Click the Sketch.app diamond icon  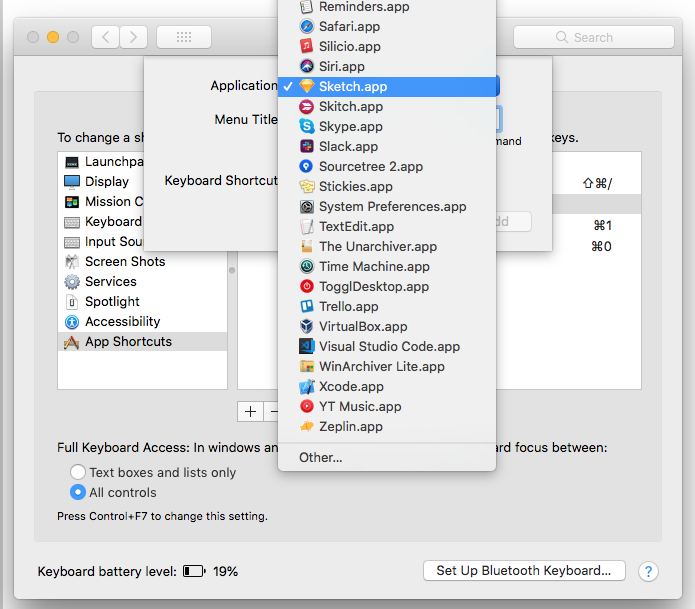point(306,86)
